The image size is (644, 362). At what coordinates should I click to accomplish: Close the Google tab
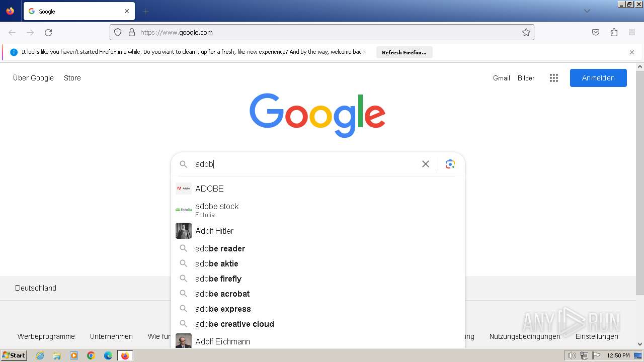(127, 11)
